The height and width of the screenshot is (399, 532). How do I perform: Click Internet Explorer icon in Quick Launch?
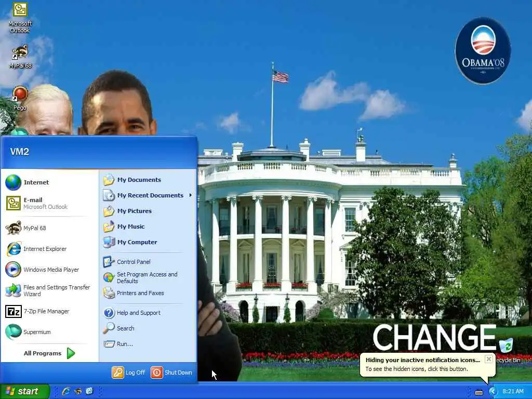pyautogui.click(x=66, y=391)
